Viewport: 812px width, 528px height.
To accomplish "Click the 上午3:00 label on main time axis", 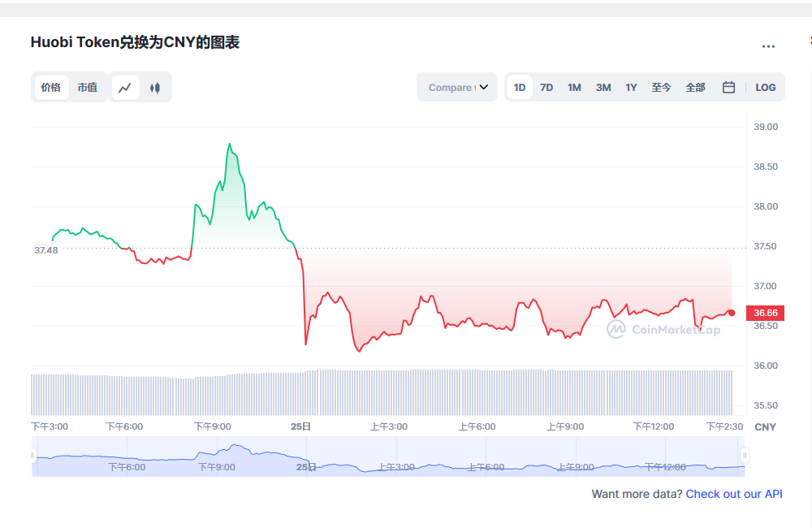I will tap(389, 427).
